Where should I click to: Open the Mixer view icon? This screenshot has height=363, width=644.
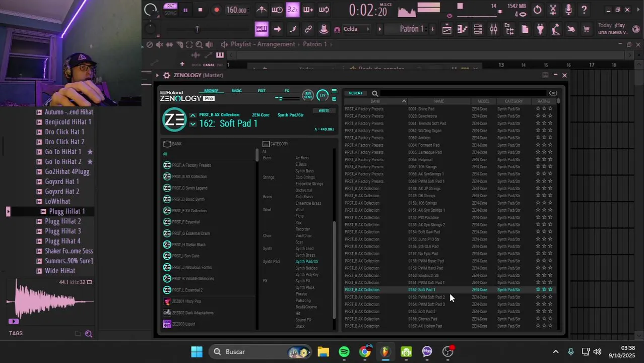pos(493,29)
